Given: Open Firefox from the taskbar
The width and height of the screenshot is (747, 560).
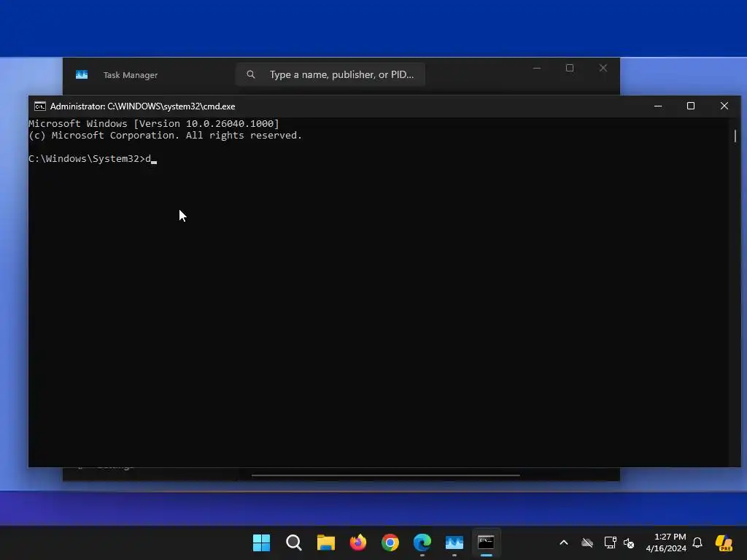Looking at the screenshot, I should (x=357, y=542).
